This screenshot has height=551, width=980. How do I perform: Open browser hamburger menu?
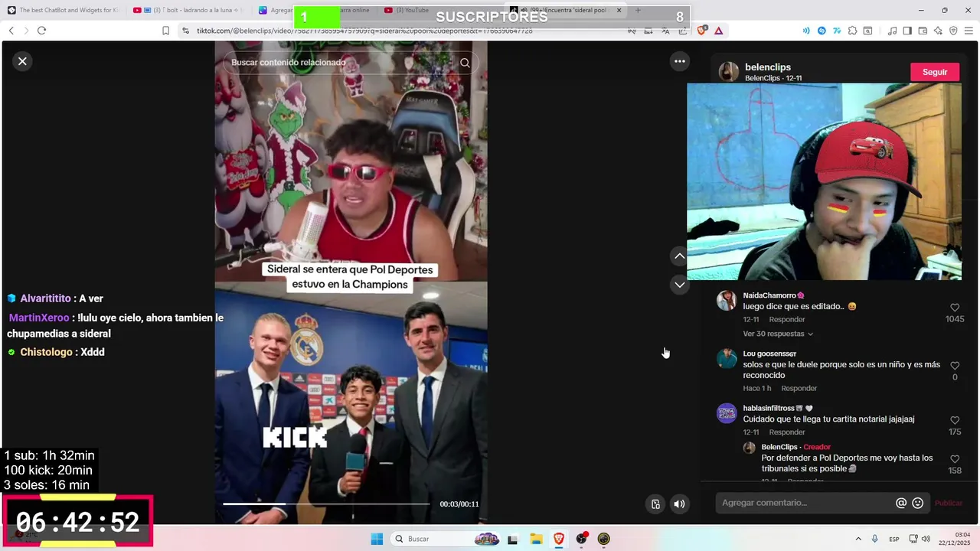coord(969,31)
